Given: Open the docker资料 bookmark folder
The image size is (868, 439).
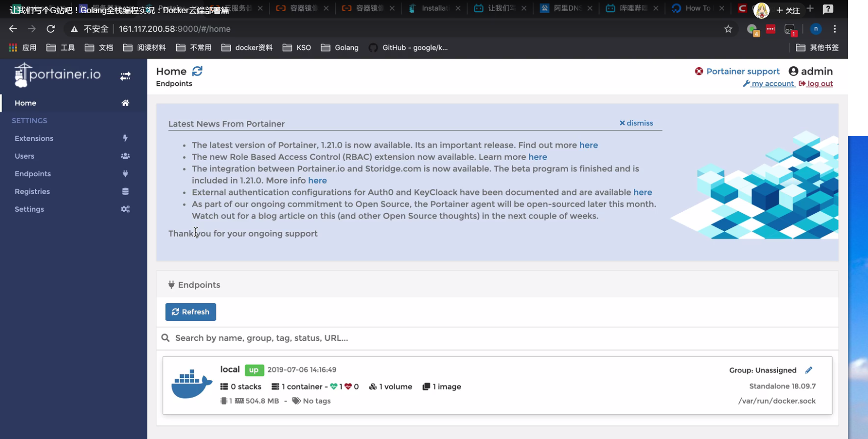Looking at the screenshot, I should click(x=247, y=47).
